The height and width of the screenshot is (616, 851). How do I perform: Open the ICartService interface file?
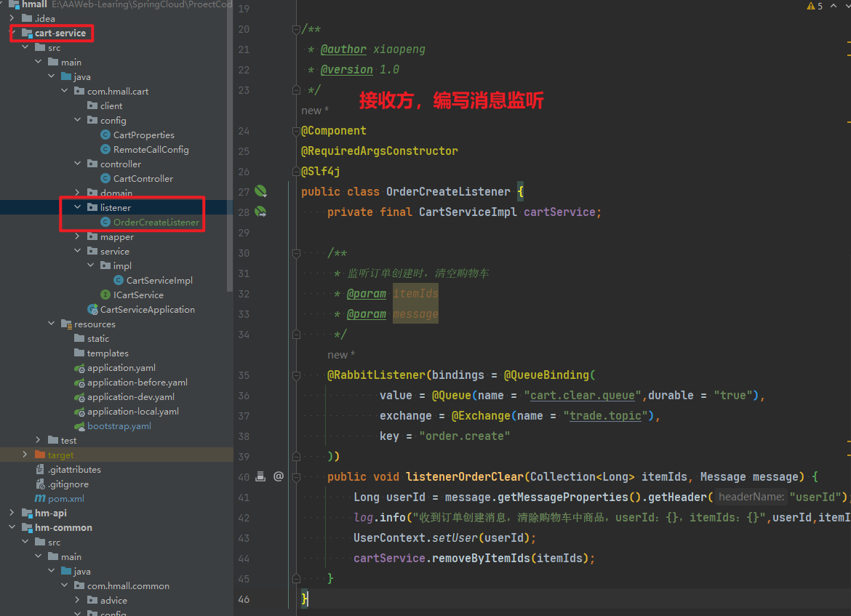tap(138, 295)
